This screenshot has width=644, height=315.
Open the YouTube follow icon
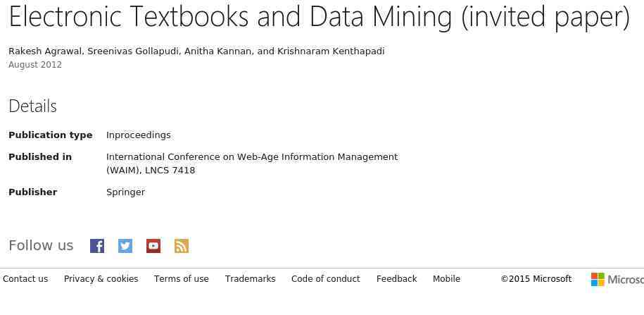[x=153, y=246]
